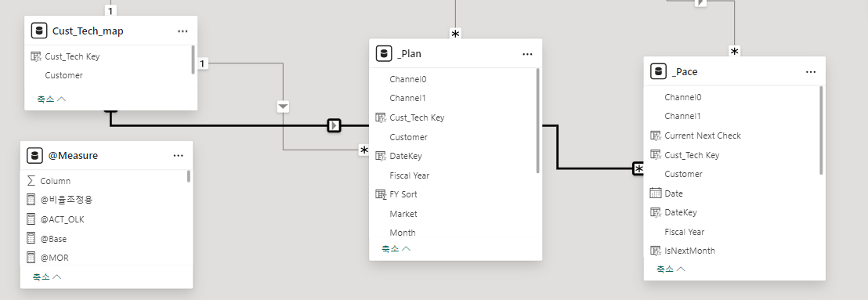This screenshot has height=300, width=868.
Task: Click calculator icon of @비율조정용 measure
Action: pos(31,200)
